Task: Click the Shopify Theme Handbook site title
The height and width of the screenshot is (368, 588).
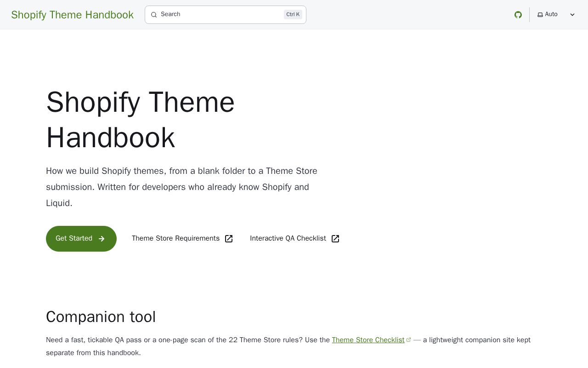Action: point(73,15)
